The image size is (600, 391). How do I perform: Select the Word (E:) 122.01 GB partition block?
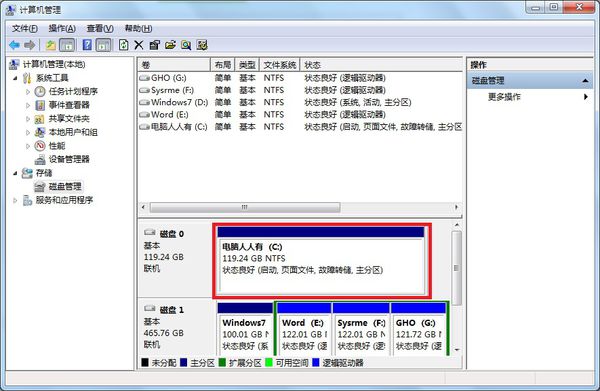pos(304,329)
